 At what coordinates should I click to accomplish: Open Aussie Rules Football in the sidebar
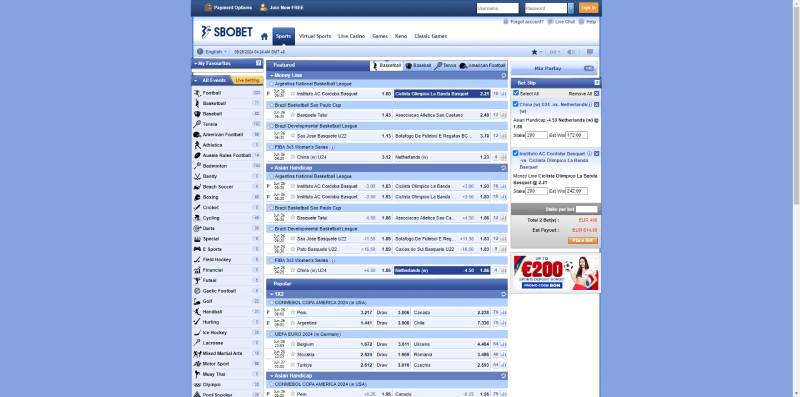[227, 155]
